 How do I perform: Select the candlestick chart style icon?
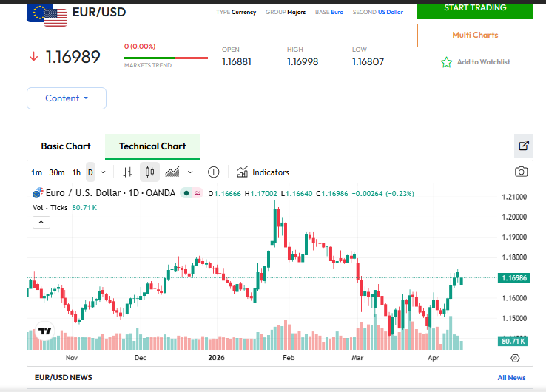pyautogui.click(x=149, y=172)
